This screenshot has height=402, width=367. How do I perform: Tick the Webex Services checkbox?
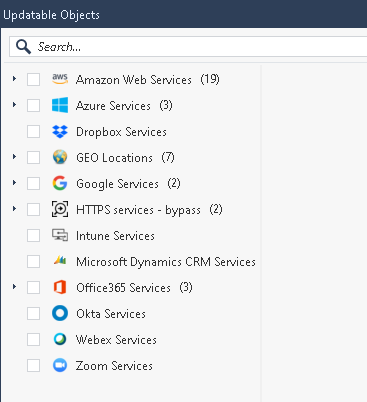click(x=34, y=340)
